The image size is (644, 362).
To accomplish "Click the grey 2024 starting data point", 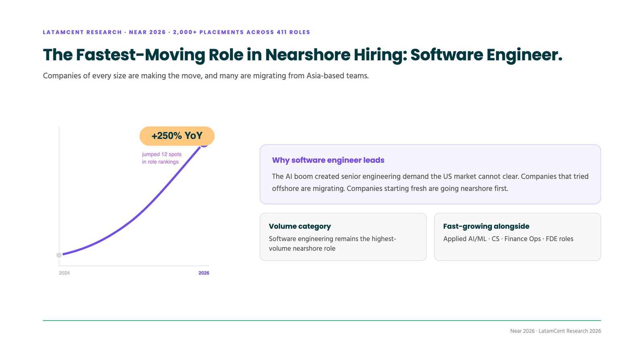I will pyautogui.click(x=59, y=255).
